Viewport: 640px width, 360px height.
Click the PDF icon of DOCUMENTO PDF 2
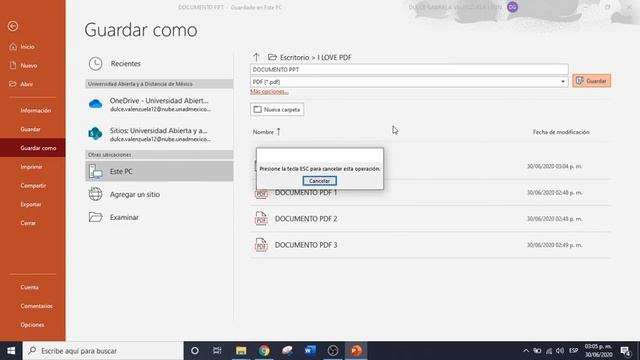pyautogui.click(x=261, y=219)
